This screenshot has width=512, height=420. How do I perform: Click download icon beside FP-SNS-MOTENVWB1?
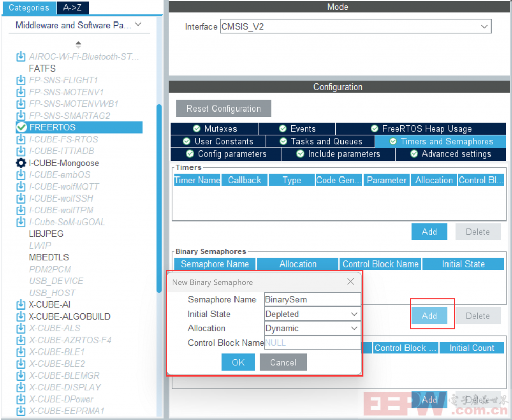[x=20, y=104]
